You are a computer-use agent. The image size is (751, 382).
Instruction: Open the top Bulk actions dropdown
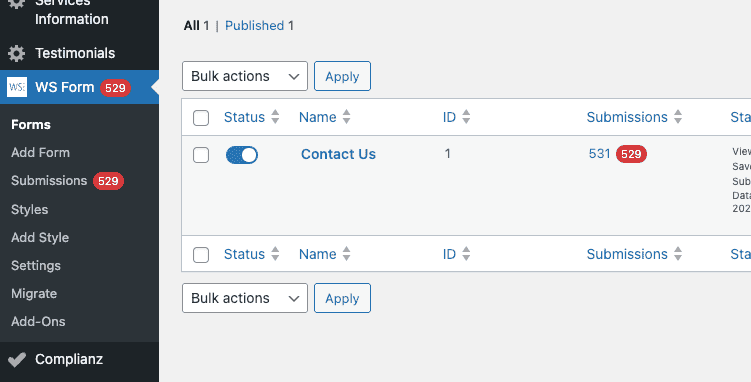click(245, 76)
